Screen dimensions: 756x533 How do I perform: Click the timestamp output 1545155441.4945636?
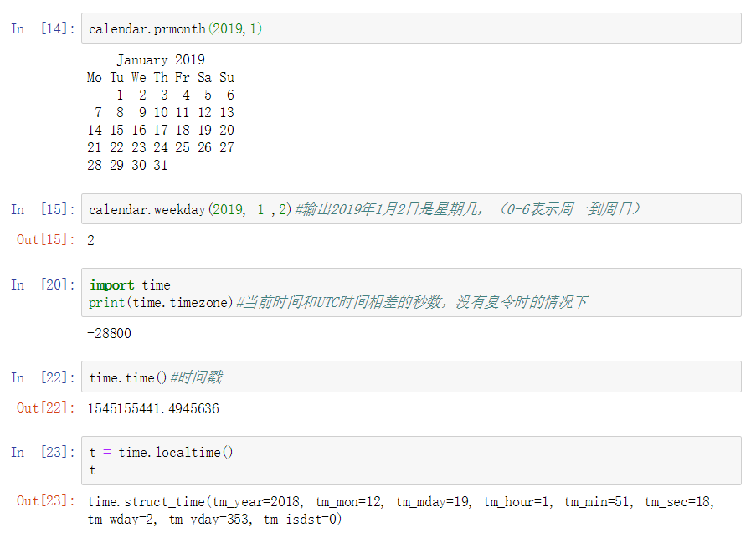pyautogui.click(x=153, y=408)
